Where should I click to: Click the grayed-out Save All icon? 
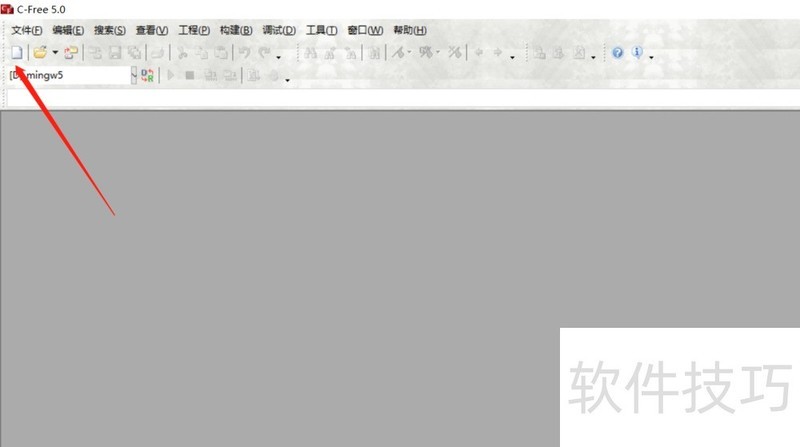(135, 52)
